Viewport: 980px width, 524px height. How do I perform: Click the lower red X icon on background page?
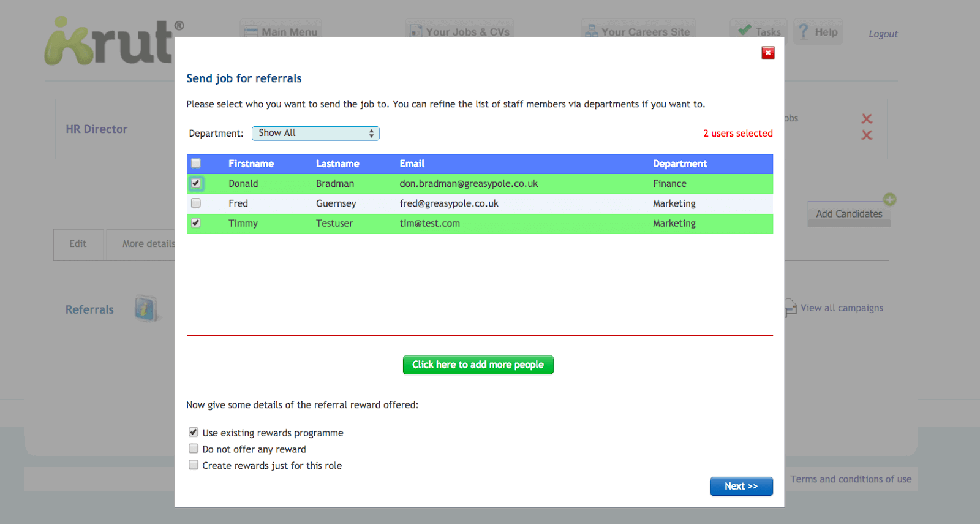(x=867, y=135)
